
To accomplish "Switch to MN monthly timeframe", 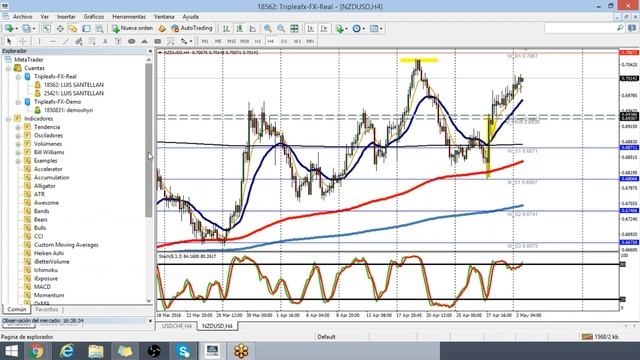I will click(x=310, y=41).
